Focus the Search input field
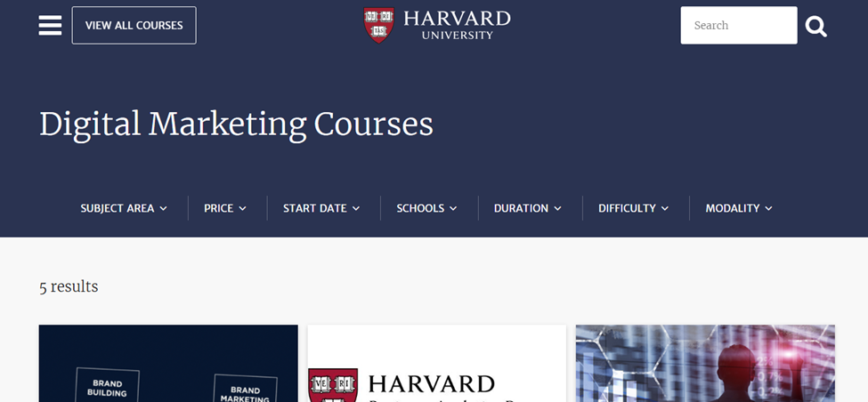Image resolution: width=868 pixels, height=402 pixels. (739, 26)
